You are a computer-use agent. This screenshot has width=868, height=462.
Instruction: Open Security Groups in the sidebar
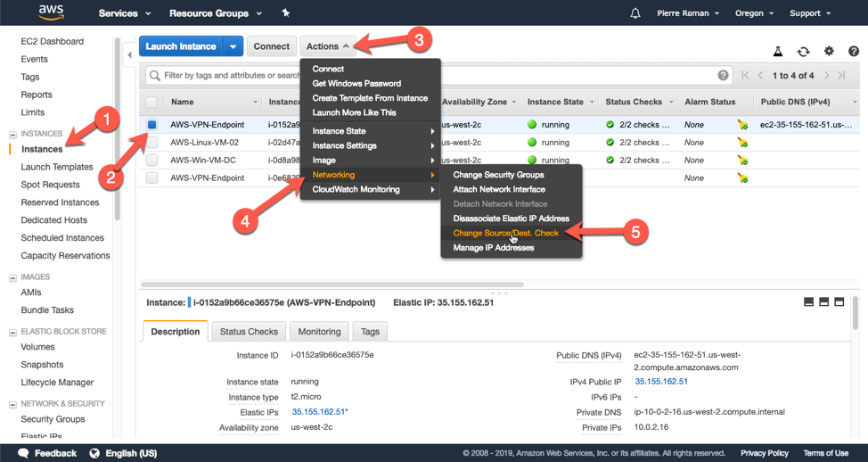coord(53,419)
